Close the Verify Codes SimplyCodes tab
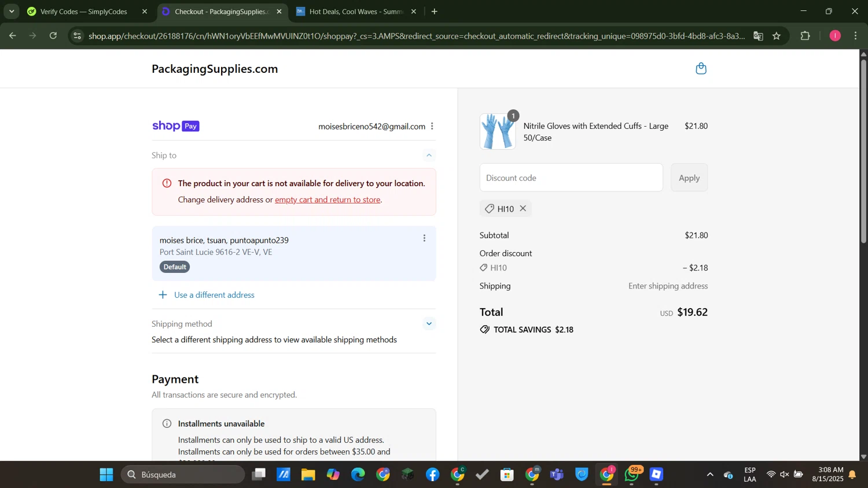 tap(145, 12)
